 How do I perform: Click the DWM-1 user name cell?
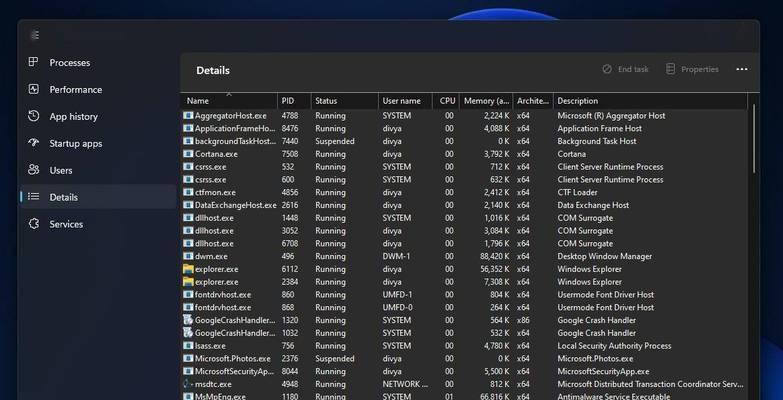(x=396, y=256)
